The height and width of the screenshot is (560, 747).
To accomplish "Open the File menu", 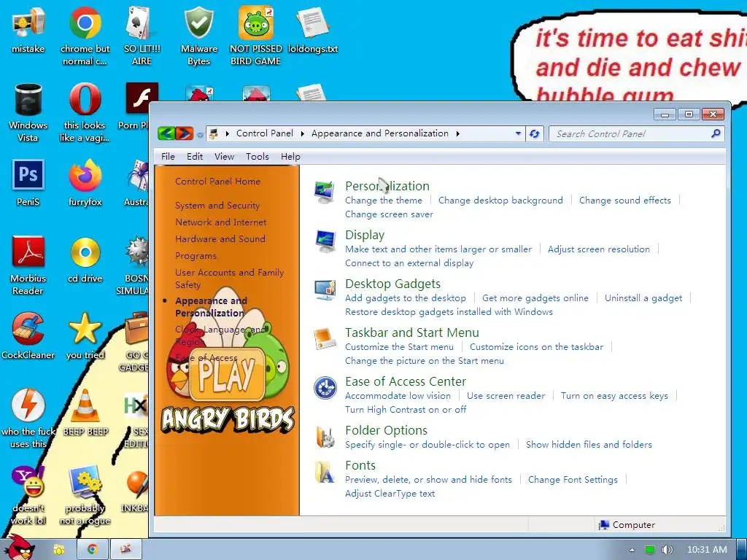I will [x=168, y=157].
